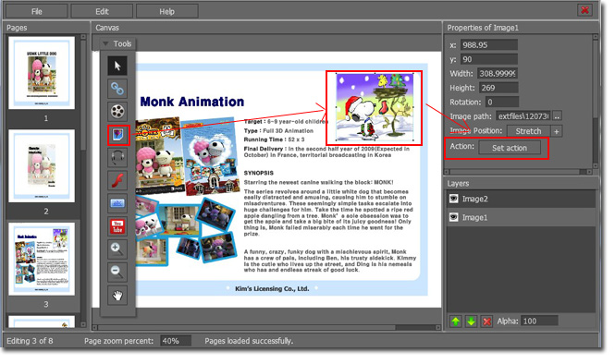The image size is (615, 364).
Task: Select the add button tool
Action: point(117,203)
